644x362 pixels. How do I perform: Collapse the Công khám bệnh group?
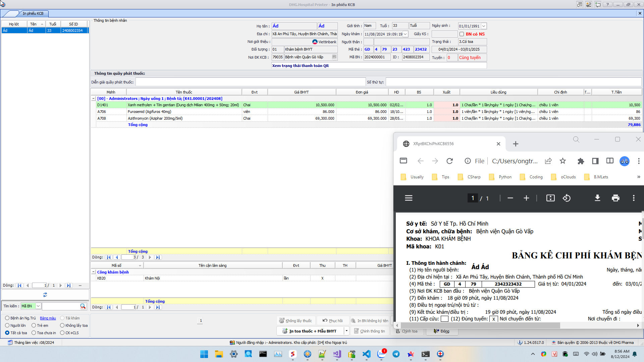click(x=94, y=272)
